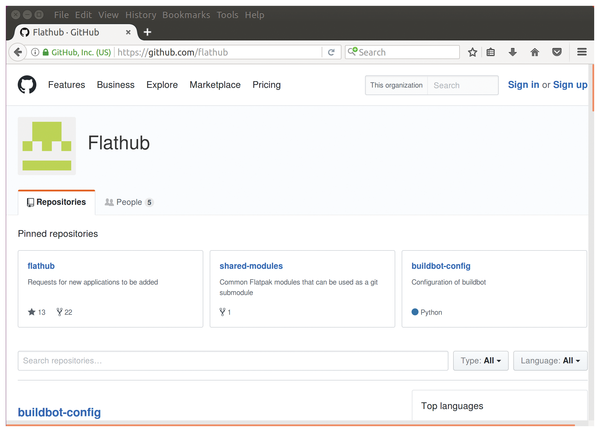Open the Language: All dropdown

[x=550, y=360]
